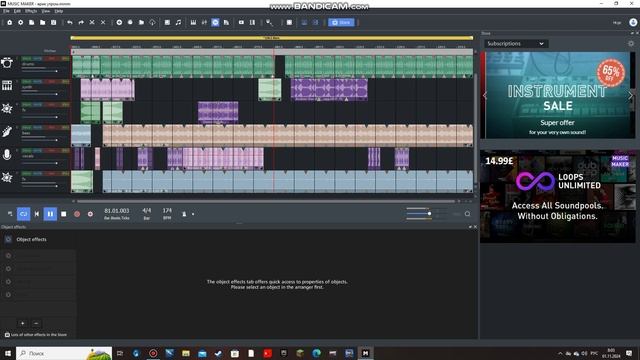Open the lots of other effects in the Store link
This screenshot has width=640, height=360.
tap(36, 335)
